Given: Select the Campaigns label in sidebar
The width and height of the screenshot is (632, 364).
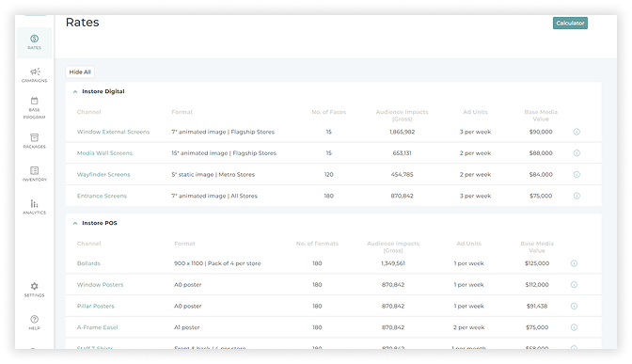Looking at the screenshot, I should coord(34,81).
